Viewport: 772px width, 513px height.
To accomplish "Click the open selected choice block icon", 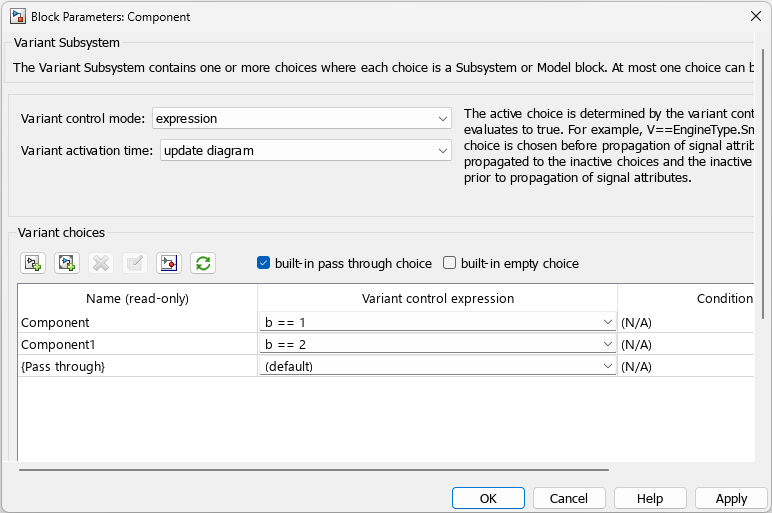I will tap(169, 263).
